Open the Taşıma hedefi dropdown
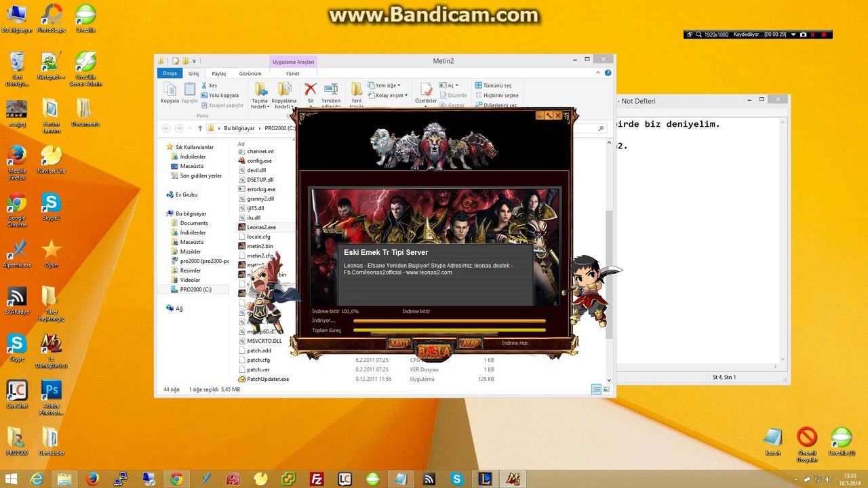This screenshot has width=868, height=488. point(260,96)
